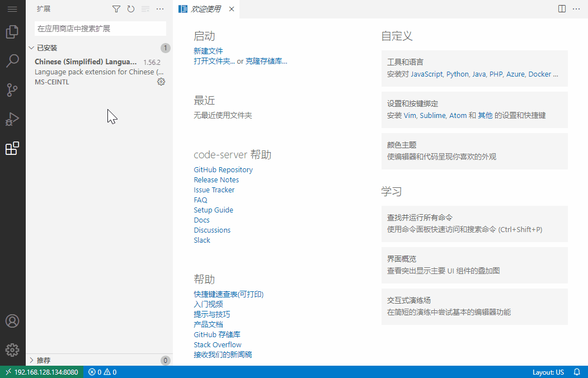This screenshot has height=378, width=588.
Task: Open the Run and Debug view
Action: (x=12, y=119)
